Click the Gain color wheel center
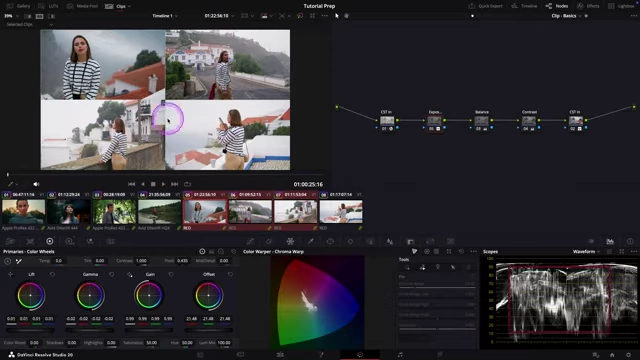Viewport: 640px width, 360px height. pos(149,295)
